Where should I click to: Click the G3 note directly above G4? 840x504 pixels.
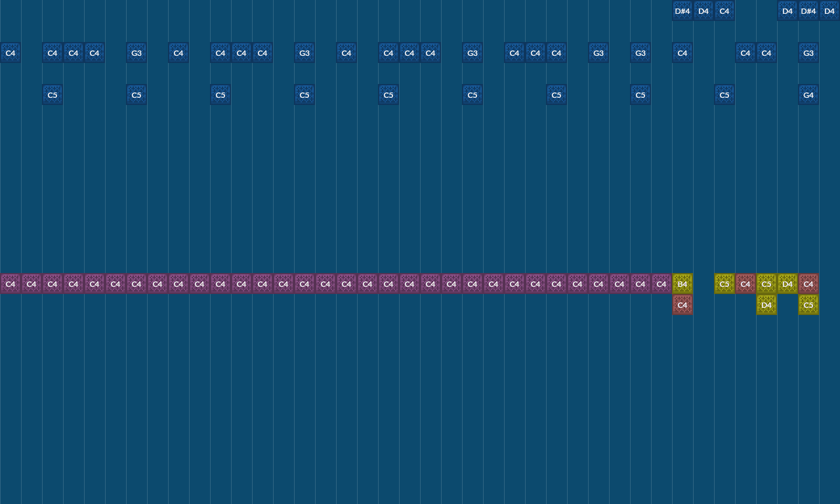click(x=808, y=52)
